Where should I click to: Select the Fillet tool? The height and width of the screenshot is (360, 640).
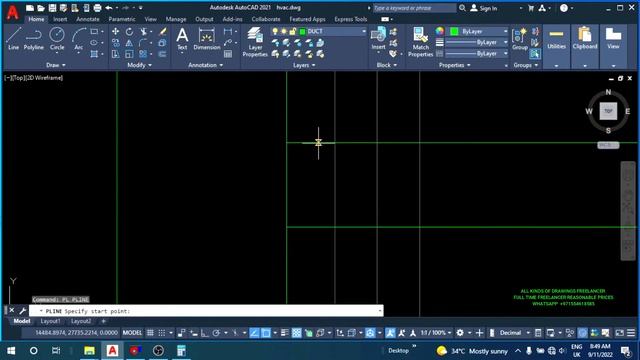(143, 43)
